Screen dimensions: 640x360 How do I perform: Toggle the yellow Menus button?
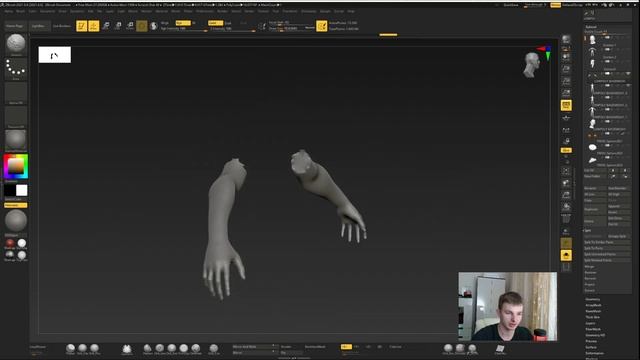click(x=556, y=5)
